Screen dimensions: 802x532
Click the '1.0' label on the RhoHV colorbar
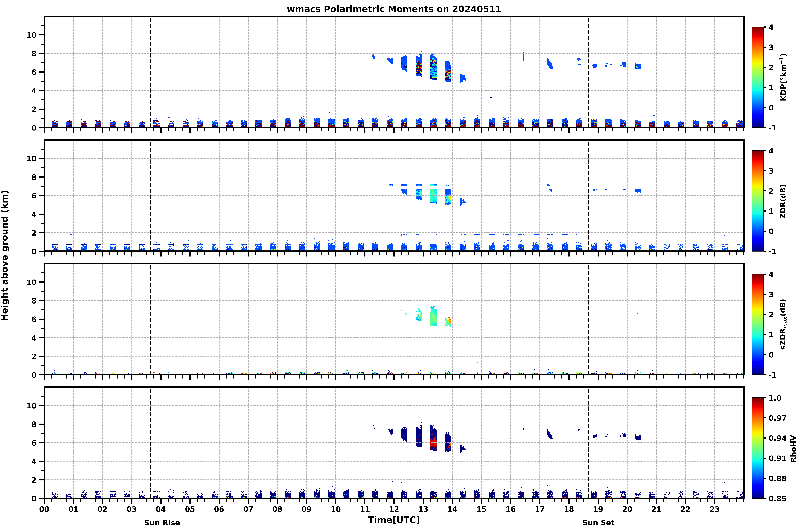click(x=775, y=398)
